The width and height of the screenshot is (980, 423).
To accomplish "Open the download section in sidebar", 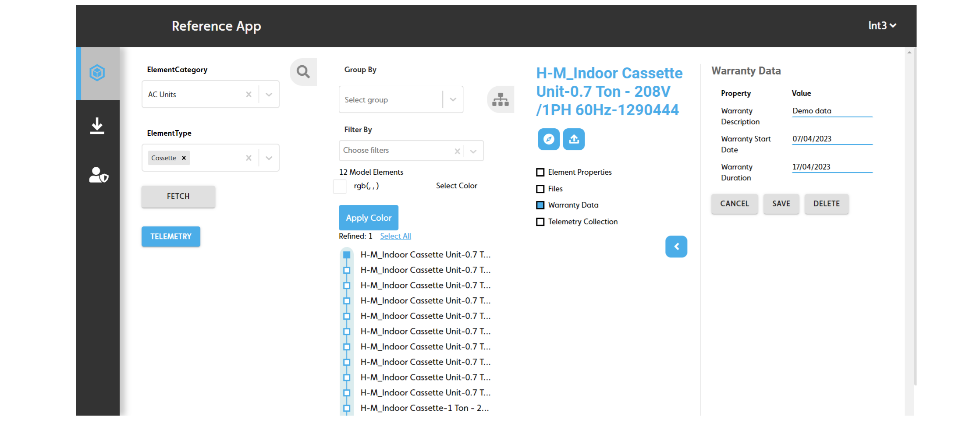I will tap(97, 126).
